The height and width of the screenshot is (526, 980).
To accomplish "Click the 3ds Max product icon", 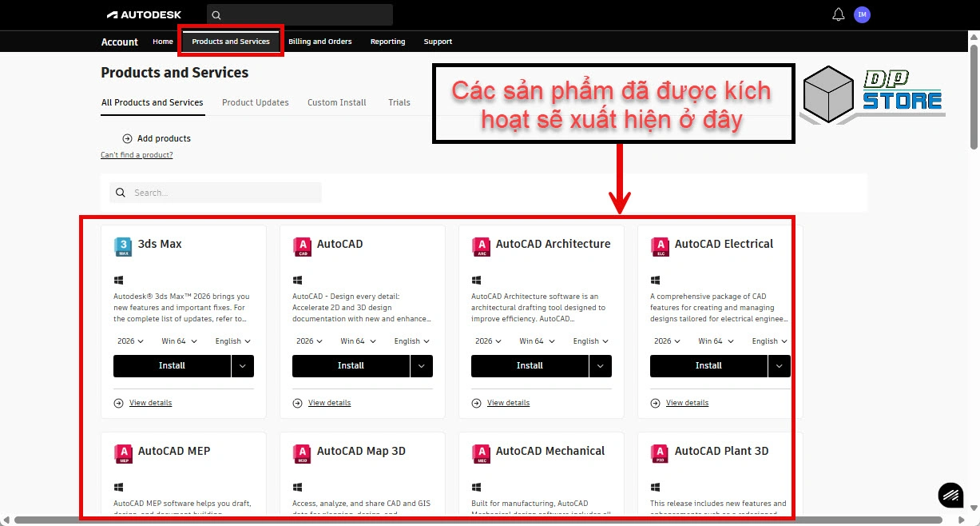I will 123,246.
